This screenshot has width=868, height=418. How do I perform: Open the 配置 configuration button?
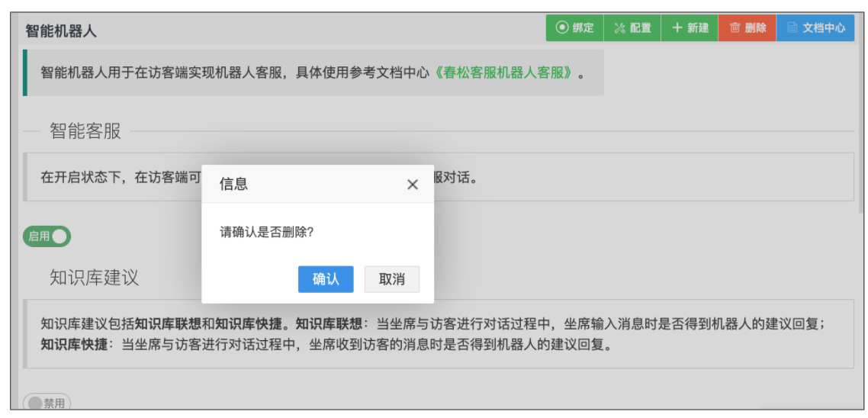(x=632, y=27)
